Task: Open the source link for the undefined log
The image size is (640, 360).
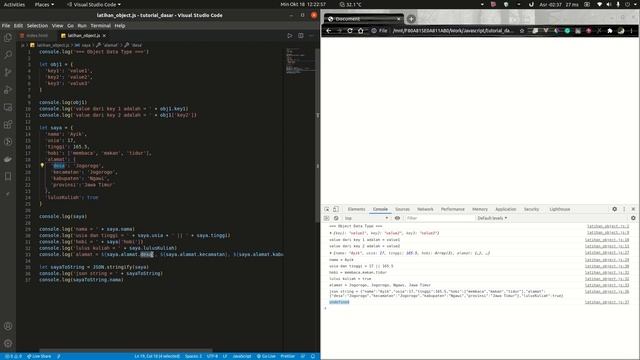Action: tap(607, 302)
